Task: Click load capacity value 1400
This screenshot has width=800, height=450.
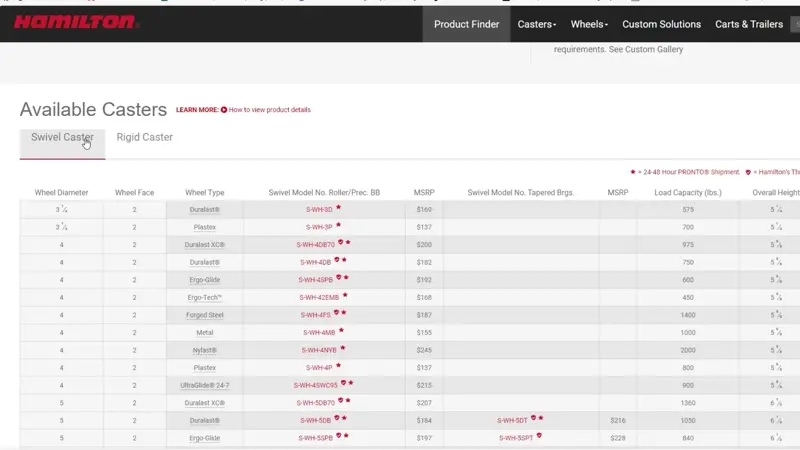Action: pos(688,315)
